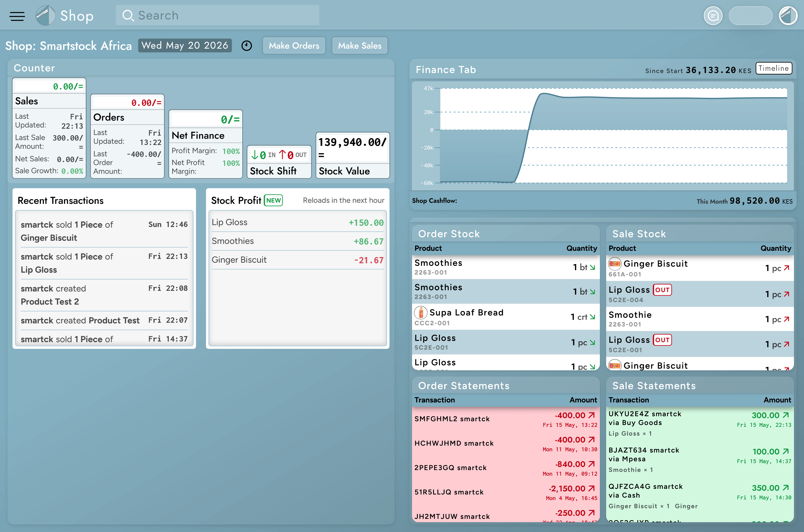Click the cashflow line chart

(603, 136)
